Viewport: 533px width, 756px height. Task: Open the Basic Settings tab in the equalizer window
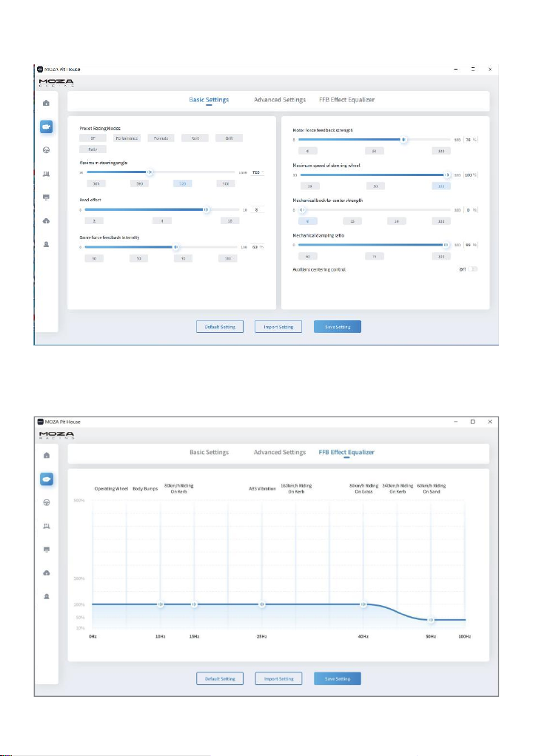[x=209, y=452]
